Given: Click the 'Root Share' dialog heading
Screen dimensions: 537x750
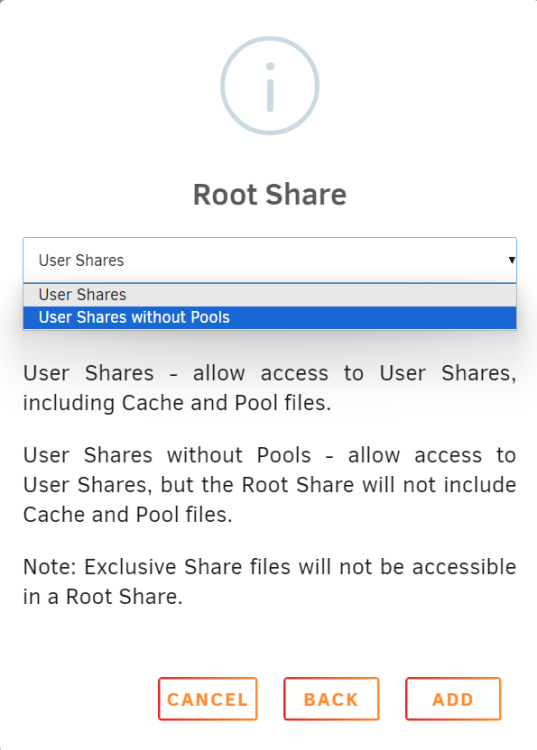Looking at the screenshot, I should [x=270, y=195].
